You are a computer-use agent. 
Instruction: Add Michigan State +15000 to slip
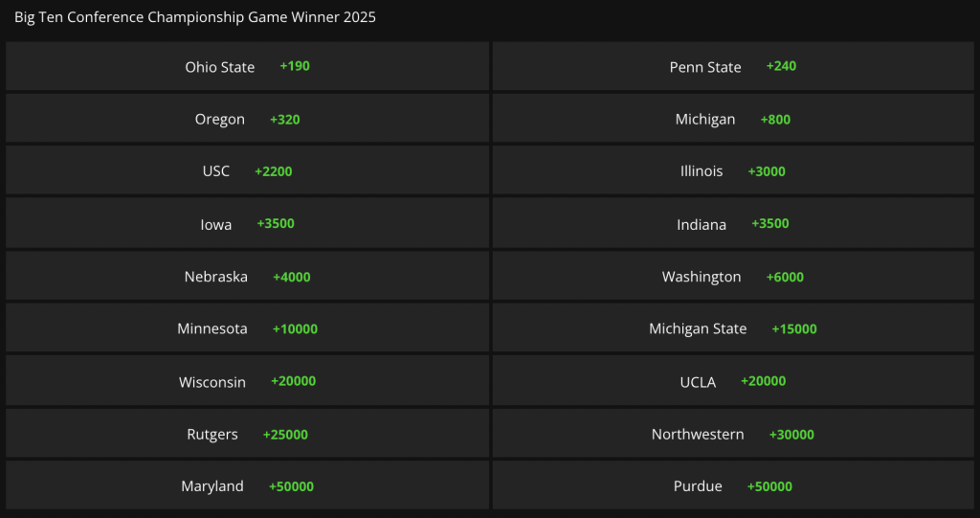pyautogui.click(x=733, y=328)
